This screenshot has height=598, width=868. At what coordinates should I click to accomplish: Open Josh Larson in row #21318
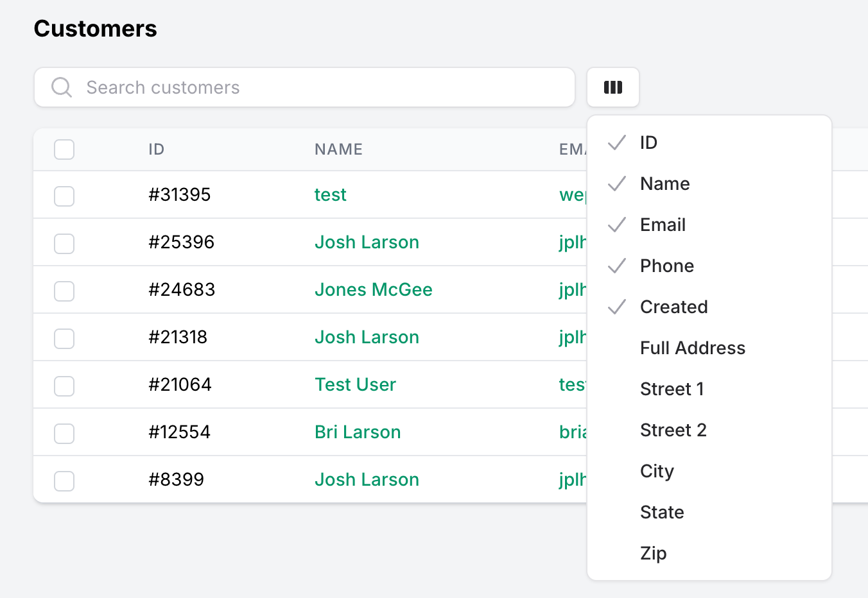367,337
